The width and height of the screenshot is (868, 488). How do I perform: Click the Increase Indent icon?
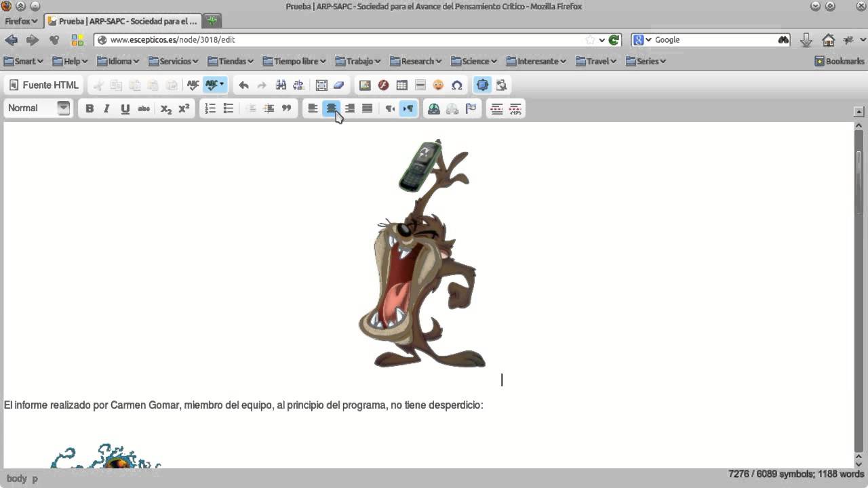coord(269,108)
